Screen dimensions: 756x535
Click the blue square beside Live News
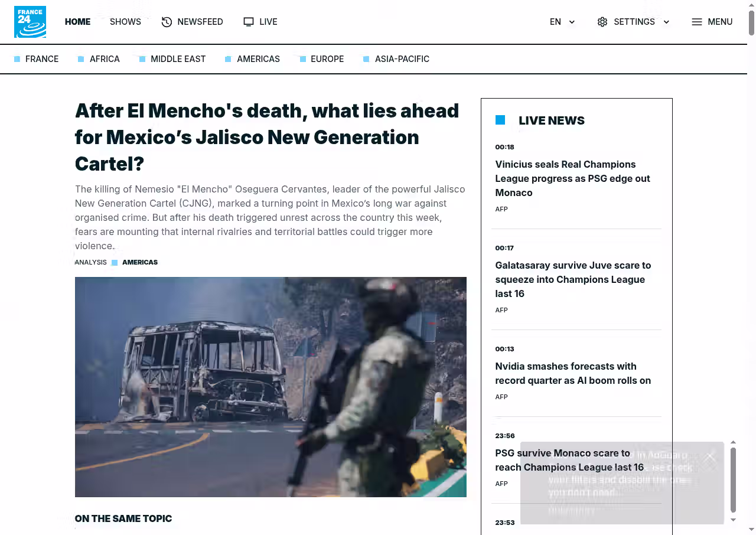(x=500, y=120)
